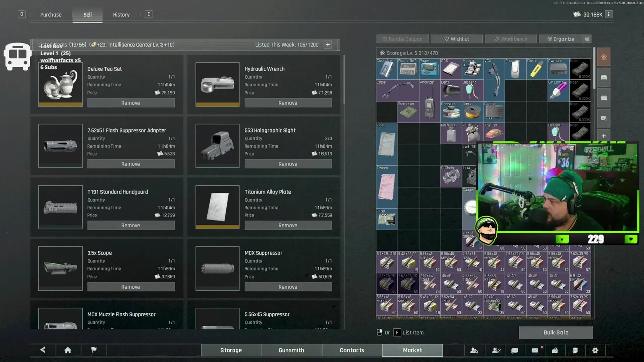Remove the T191 Standard Handguard listing
The width and height of the screenshot is (644, 362).
tap(131, 225)
